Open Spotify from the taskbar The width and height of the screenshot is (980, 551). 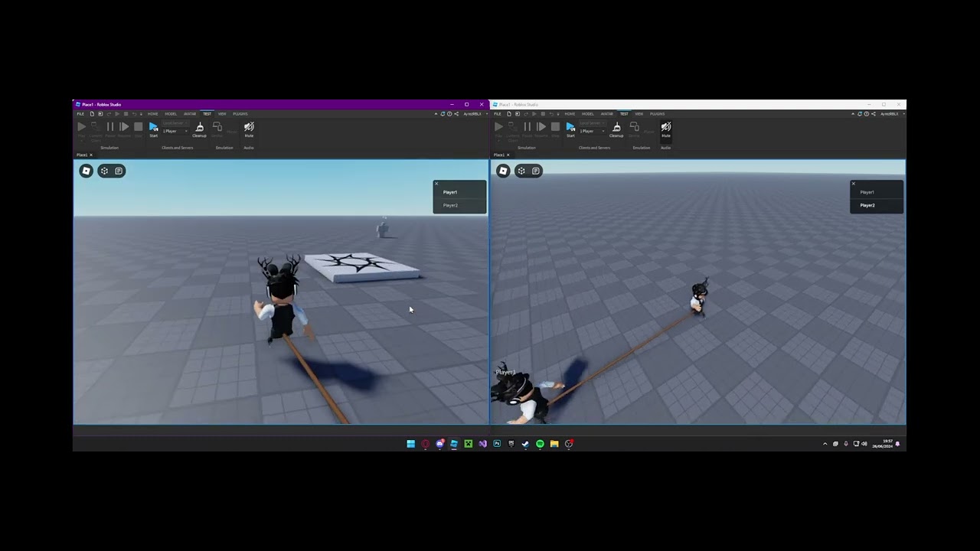pyautogui.click(x=540, y=444)
